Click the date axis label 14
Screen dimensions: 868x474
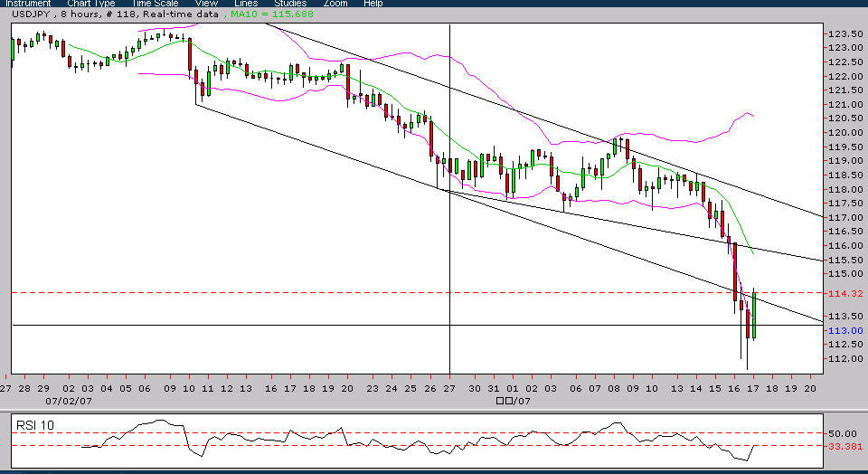(696, 389)
